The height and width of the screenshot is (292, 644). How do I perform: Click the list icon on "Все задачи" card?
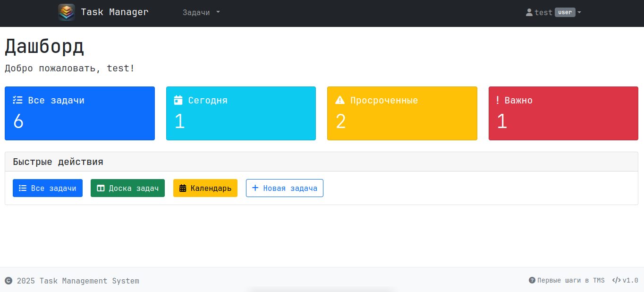coord(17,100)
